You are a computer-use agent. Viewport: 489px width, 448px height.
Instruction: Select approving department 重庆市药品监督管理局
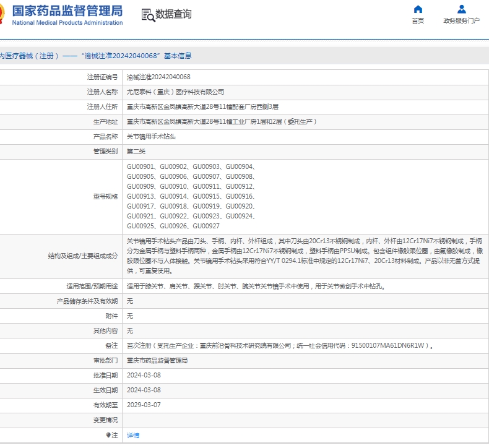pos(157,361)
